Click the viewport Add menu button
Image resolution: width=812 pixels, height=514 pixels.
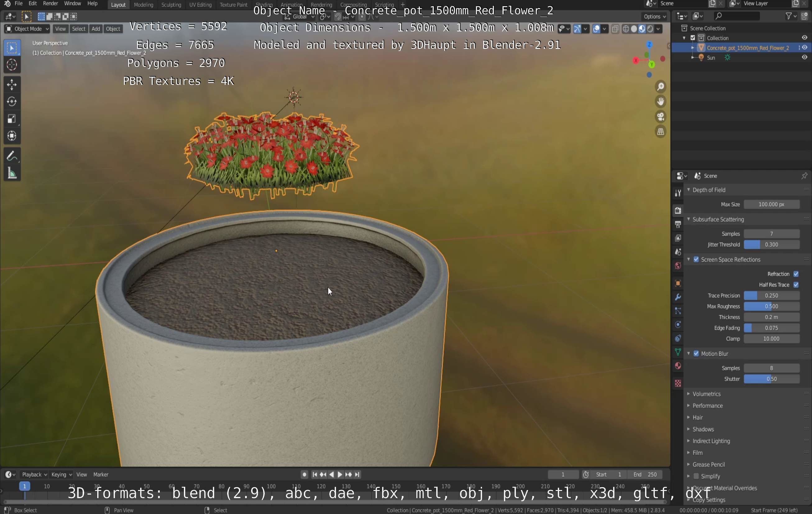coord(96,29)
